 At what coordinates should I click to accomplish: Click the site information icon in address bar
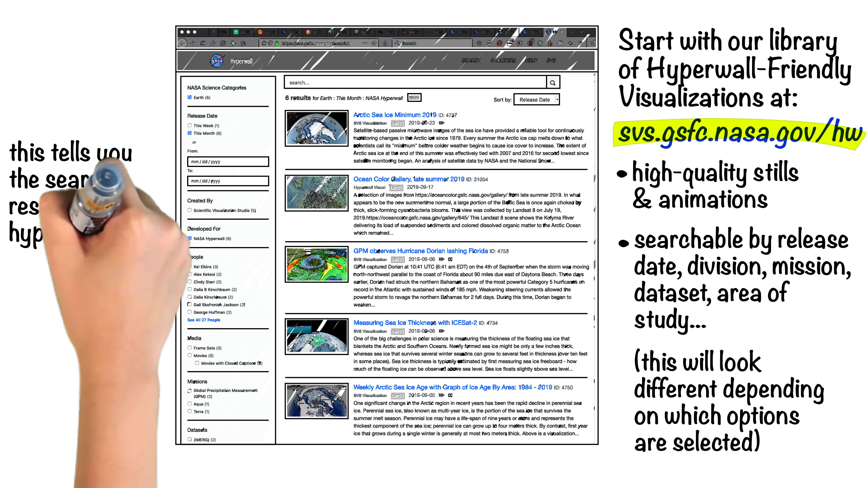[264, 43]
